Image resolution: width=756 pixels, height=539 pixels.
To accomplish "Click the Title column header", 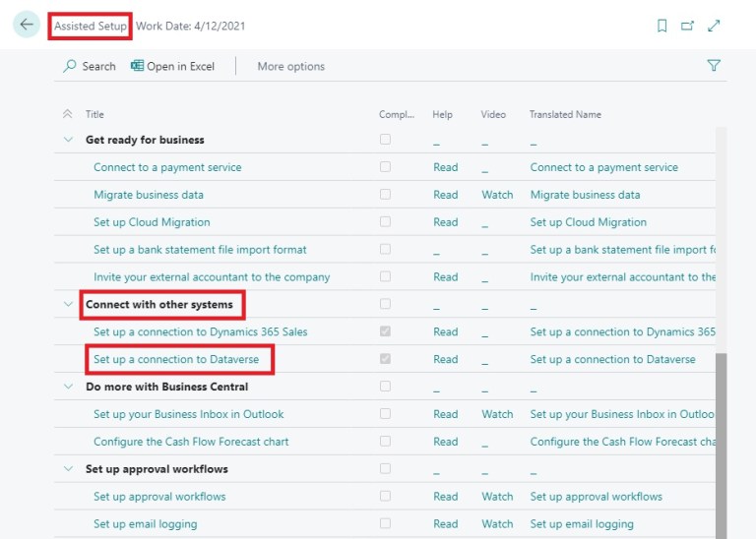I will point(94,115).
